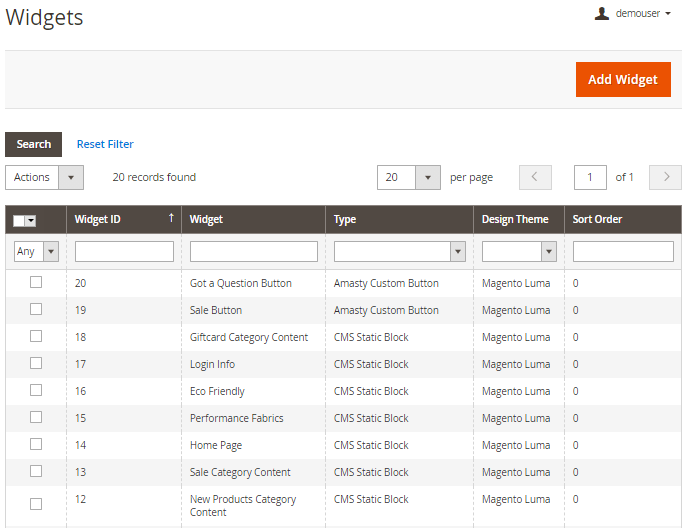Sort by the Widget column header
Viewport: 685px width, 528px height.
pos(206,219)
